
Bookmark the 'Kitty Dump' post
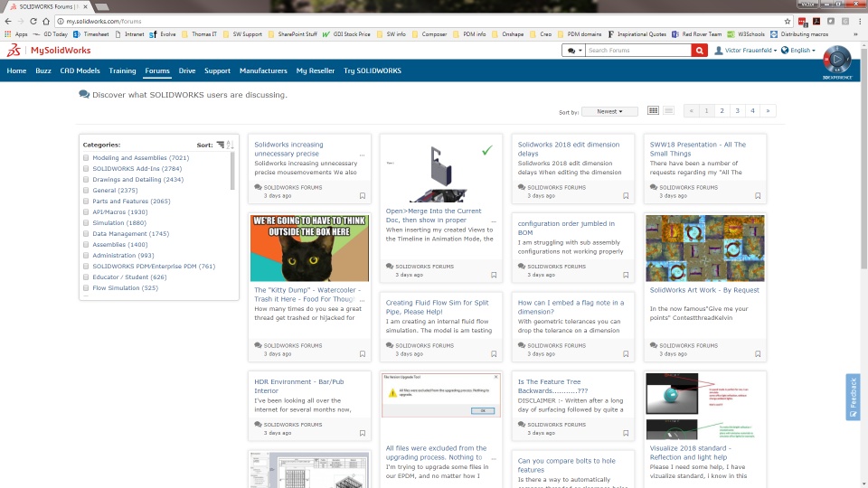point(363,354)
